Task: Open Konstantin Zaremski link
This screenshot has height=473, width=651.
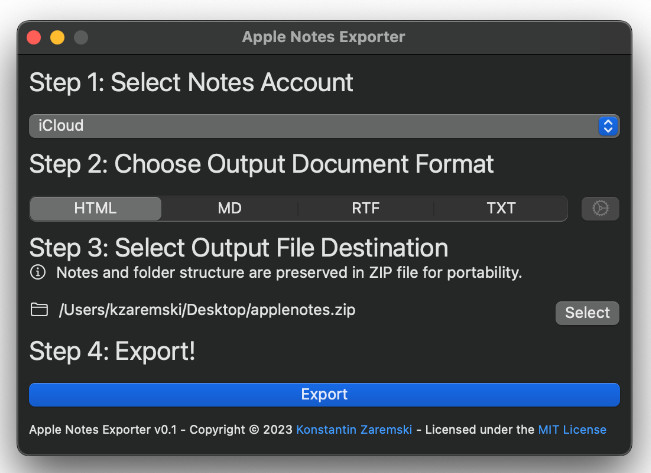Action: 354,430
